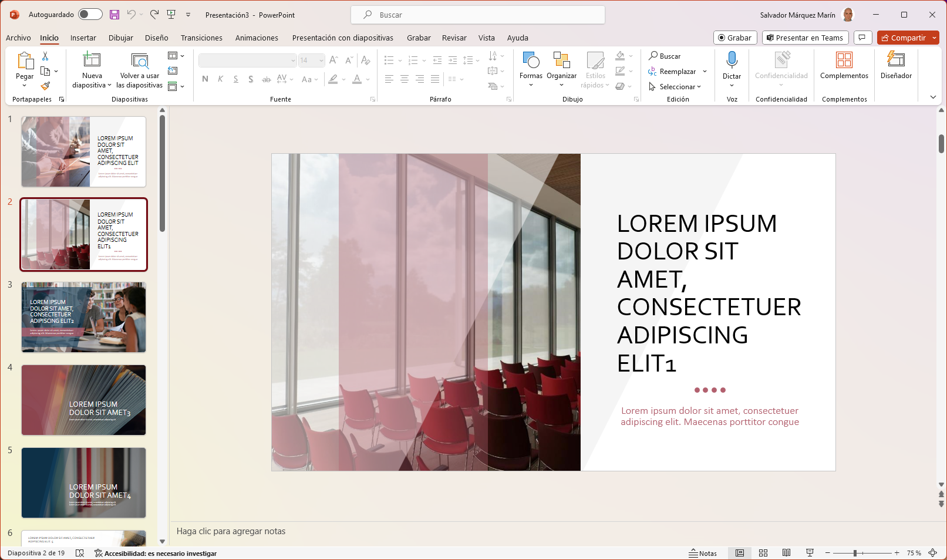
Task: Open the Formas shapes gallery
Action: pos(531,69)
